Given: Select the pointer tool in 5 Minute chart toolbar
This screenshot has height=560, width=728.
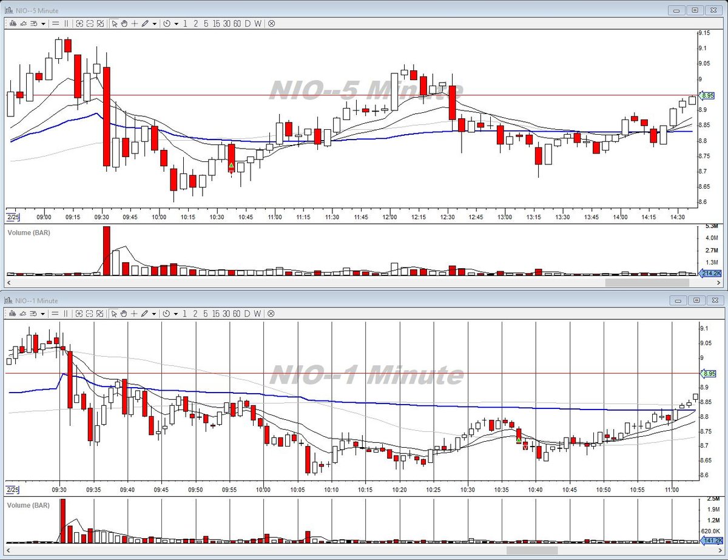Looking at the screenshot, I should [x=114, y=24].
